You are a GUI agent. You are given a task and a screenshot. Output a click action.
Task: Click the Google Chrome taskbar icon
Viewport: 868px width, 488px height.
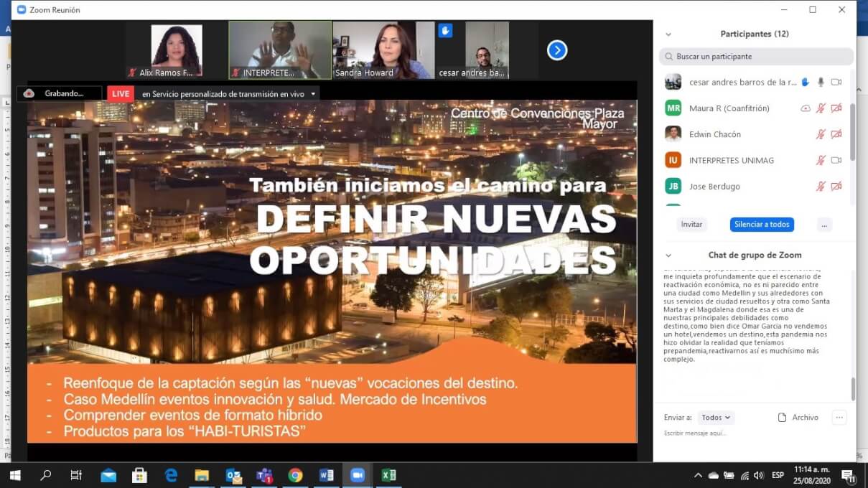pyautogui.click(x=294, y=475)
